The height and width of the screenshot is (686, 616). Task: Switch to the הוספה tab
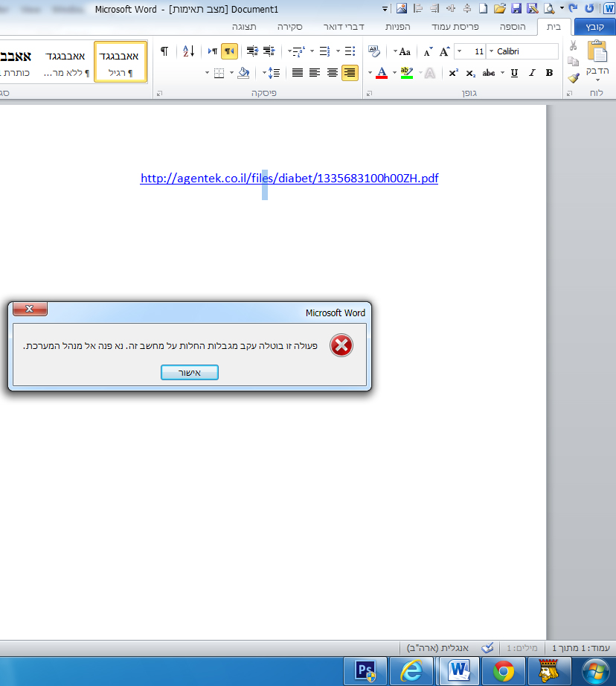point(513,27)
